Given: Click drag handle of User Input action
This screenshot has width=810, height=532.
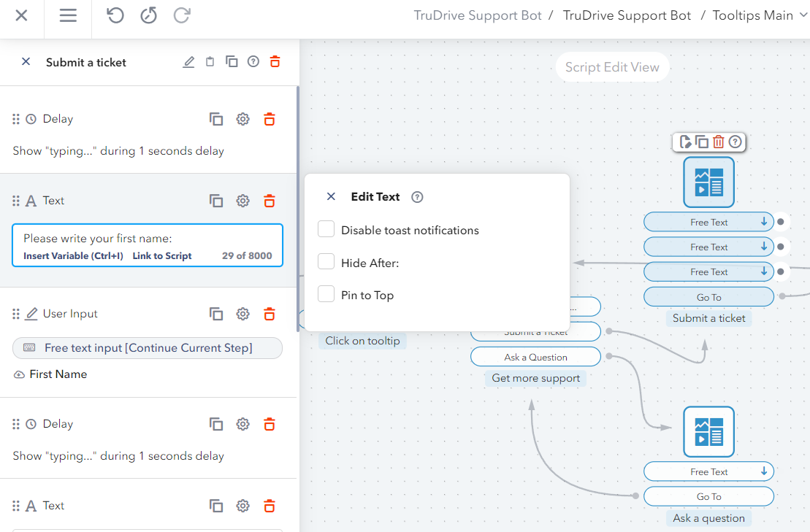Looking at the screenshot, I should pos(16,314).
